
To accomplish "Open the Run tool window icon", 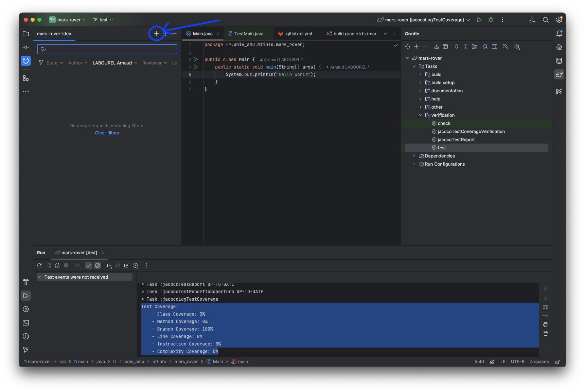I will coord(26,296).
